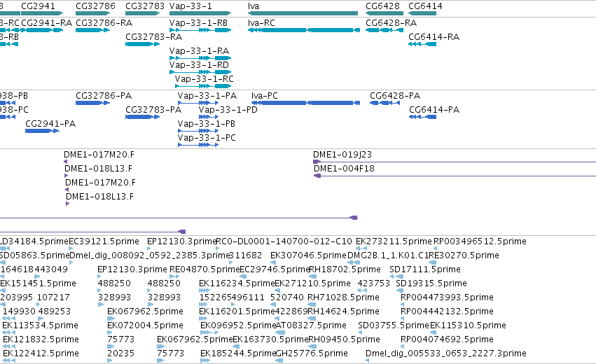Select EST EK273211.5prime

[x=361, y=248]
